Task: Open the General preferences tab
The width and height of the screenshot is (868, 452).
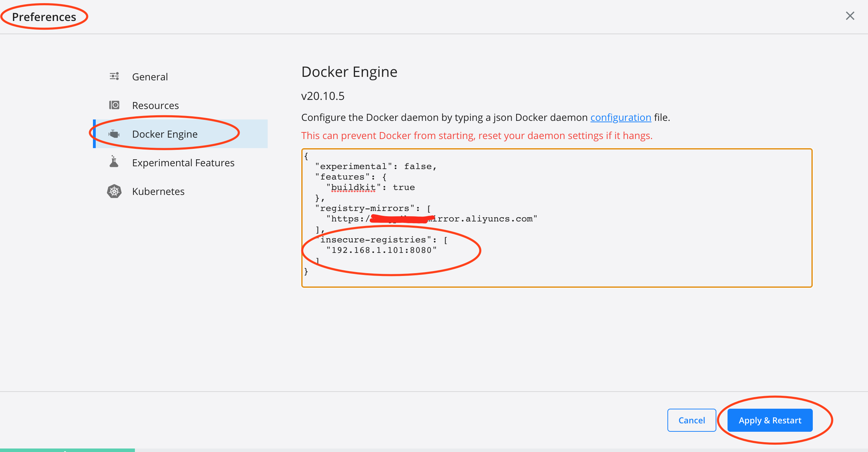Action: coord(150,76)
